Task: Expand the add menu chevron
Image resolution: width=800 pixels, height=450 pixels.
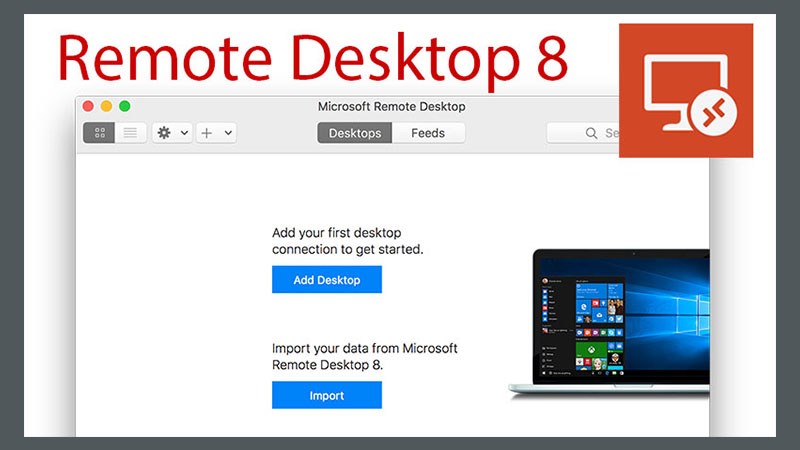Action: coord(229,133)
